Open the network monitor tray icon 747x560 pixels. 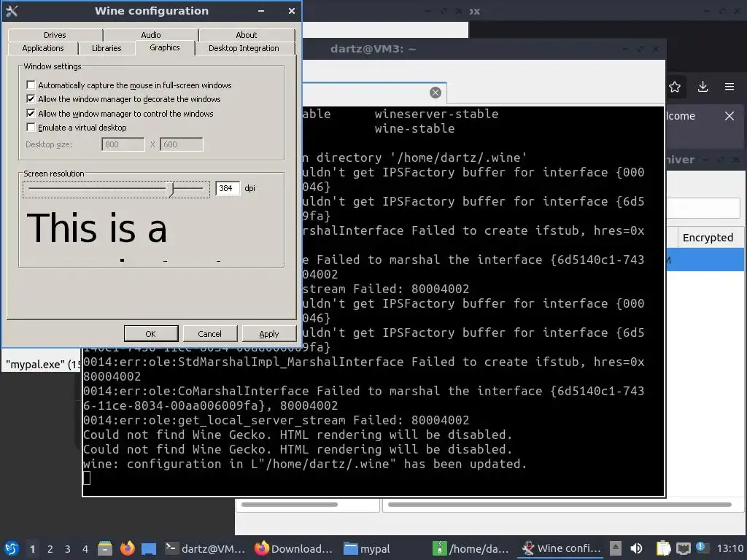(684, 548)
